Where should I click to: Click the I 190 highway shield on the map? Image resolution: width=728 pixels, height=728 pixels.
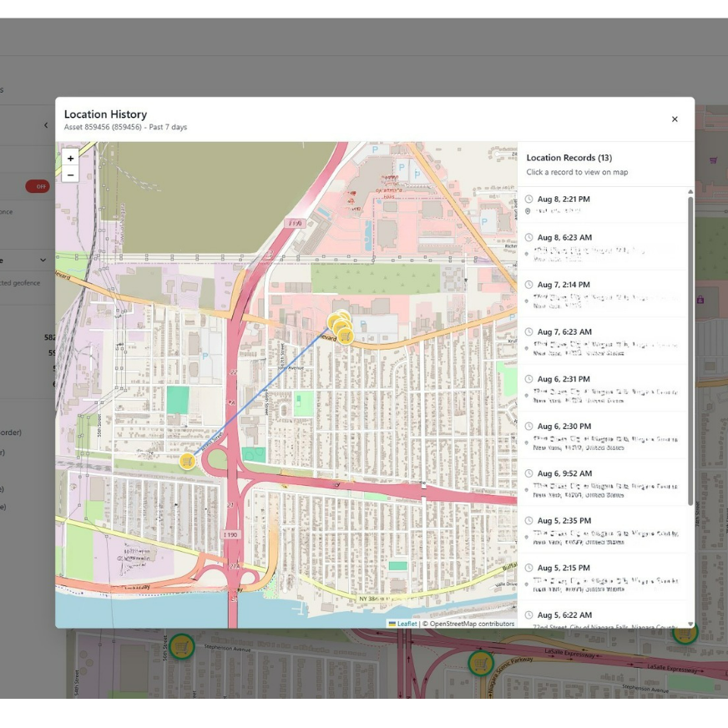pos(230,535)
